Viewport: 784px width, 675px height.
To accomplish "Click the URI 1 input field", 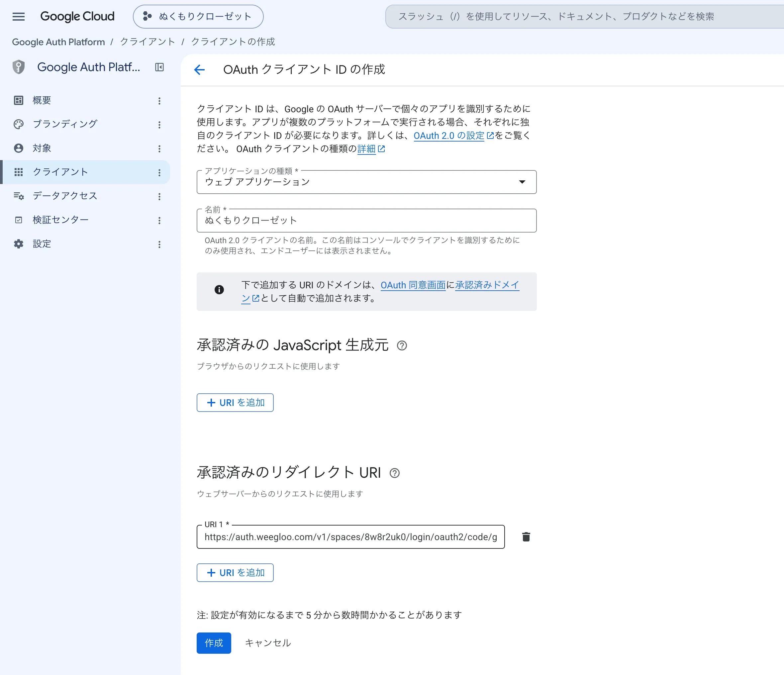I will pos(350,537).
